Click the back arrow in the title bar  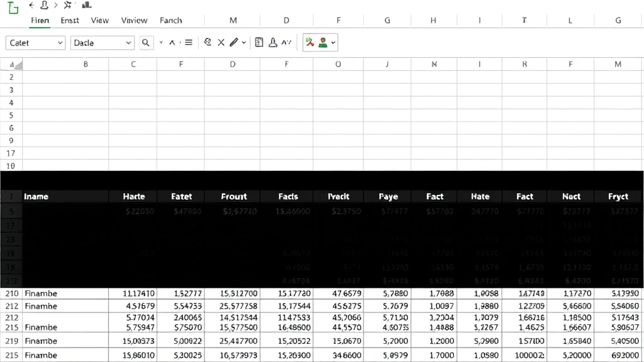tap(31, 5)
